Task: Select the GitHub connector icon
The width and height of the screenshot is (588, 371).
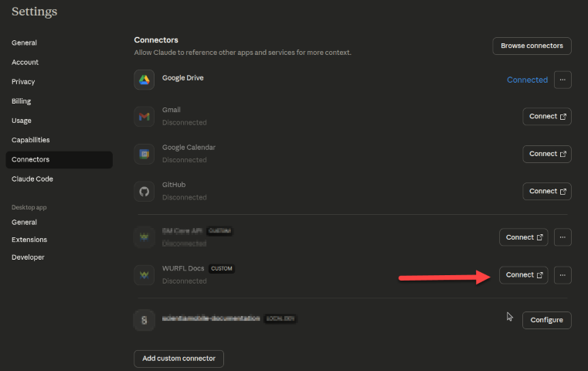Action: click(x=144, y=192)
